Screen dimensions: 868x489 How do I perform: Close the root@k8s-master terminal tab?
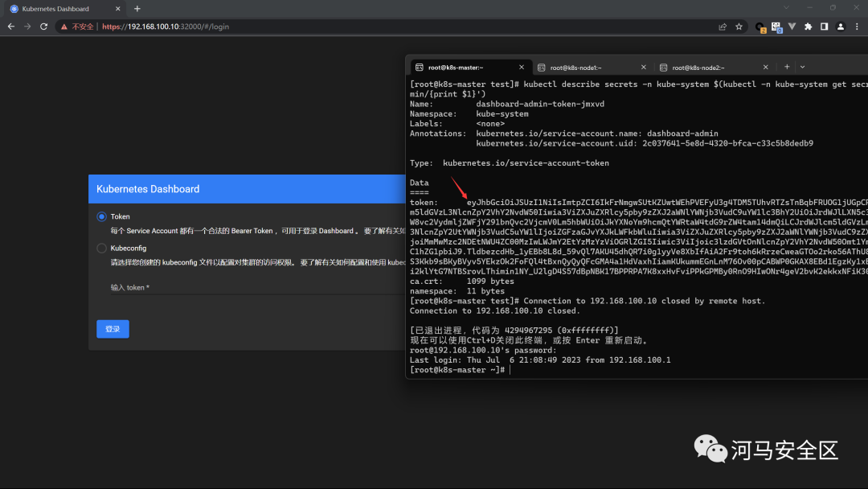(x=522, y=67)
